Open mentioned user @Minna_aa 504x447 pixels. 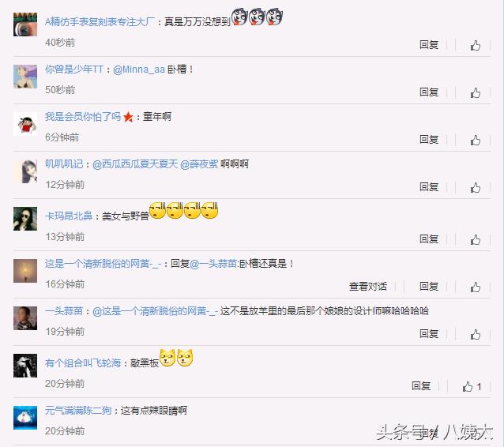pos(139,69)
